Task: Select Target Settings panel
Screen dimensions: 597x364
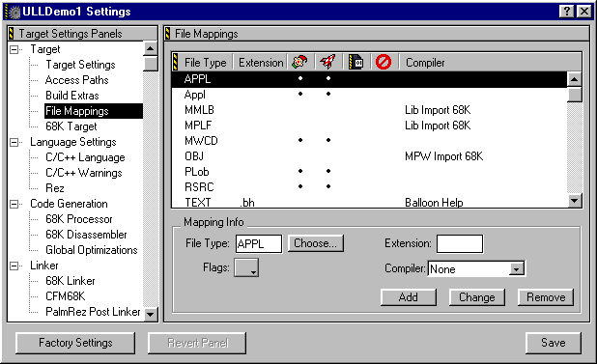Action: [x=80, y=65]
